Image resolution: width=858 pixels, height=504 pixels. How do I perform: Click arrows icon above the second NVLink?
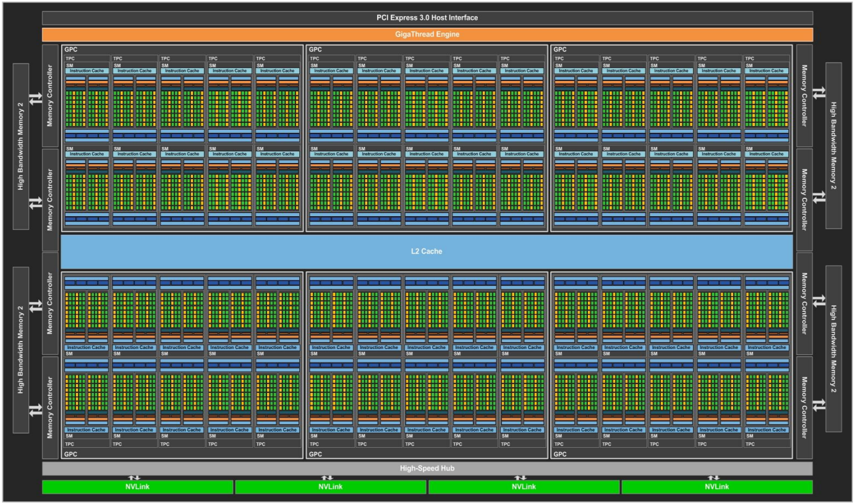click(328, 477)
